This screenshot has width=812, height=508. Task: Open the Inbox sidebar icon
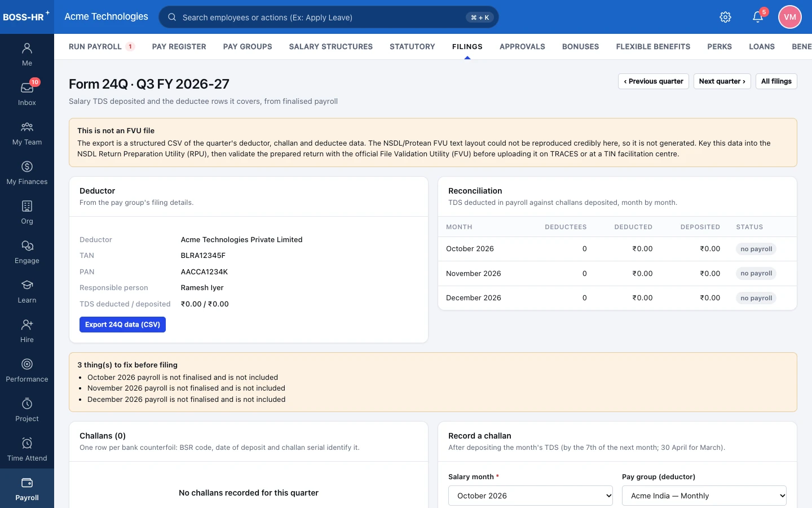[x=27, y=94]
